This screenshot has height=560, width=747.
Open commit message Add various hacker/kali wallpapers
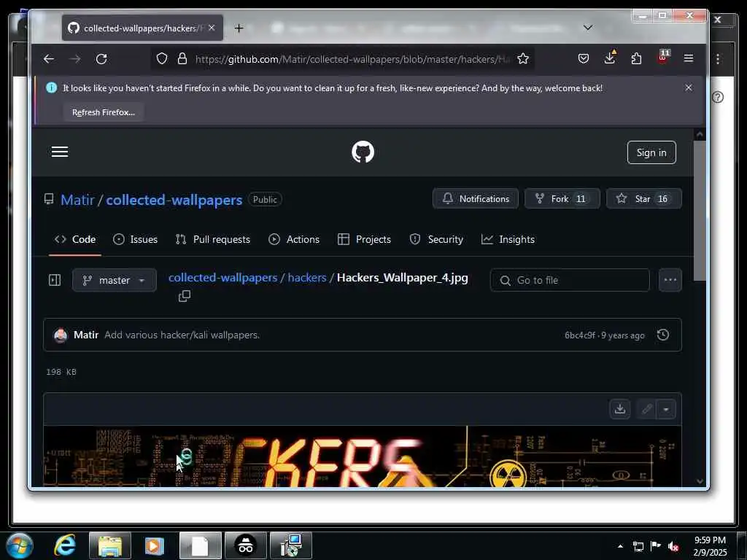[x=182, y=335]
